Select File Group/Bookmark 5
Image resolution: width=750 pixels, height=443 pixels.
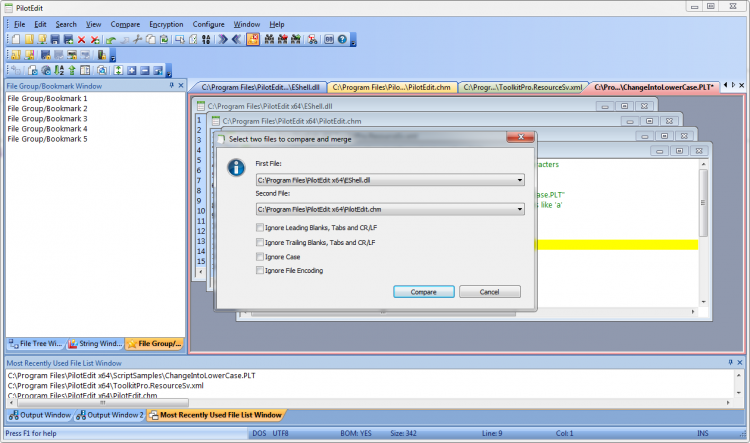point(47,139)
